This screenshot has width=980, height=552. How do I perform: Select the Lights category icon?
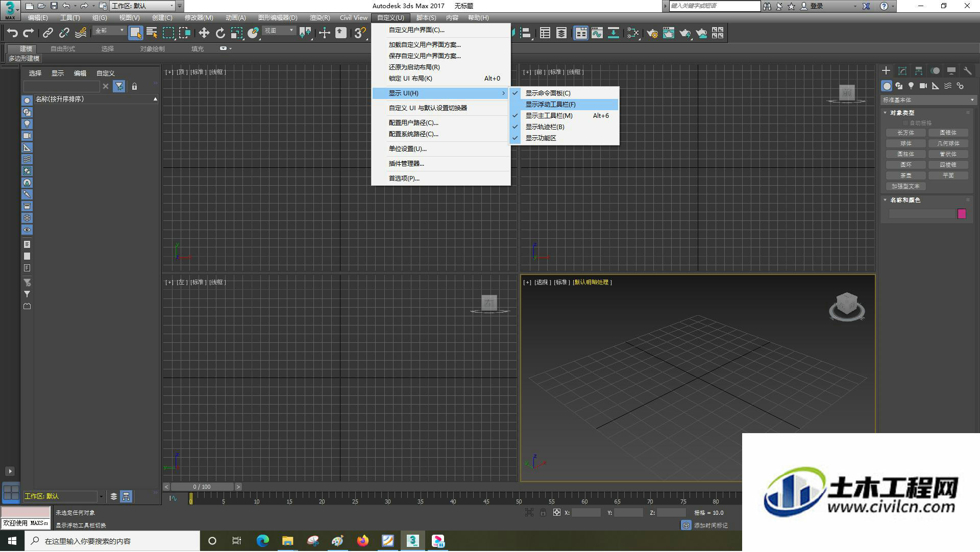[911, 86]
